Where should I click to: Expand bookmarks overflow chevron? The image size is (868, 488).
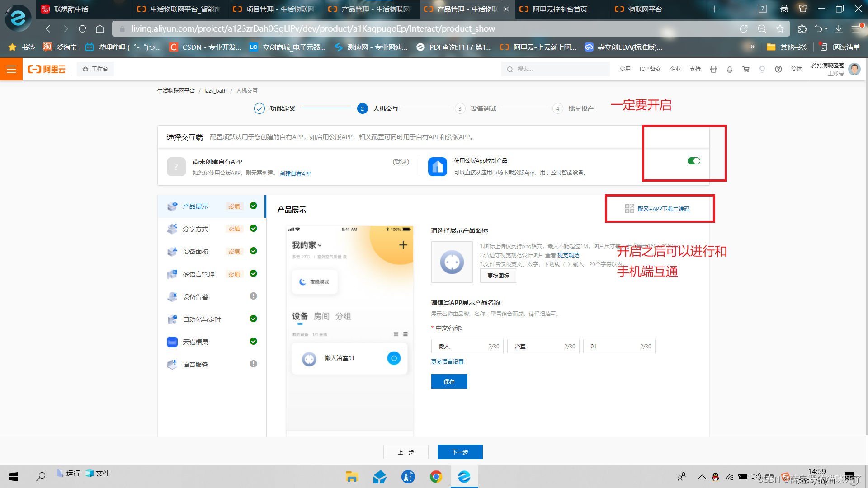click(x=752, y=47)
